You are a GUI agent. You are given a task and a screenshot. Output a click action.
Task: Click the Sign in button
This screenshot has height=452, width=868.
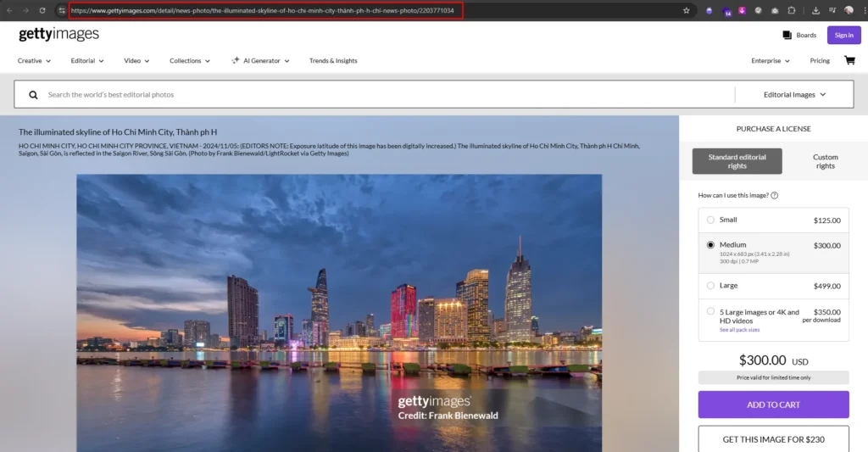pyautogui.click(x=843, y=35)
